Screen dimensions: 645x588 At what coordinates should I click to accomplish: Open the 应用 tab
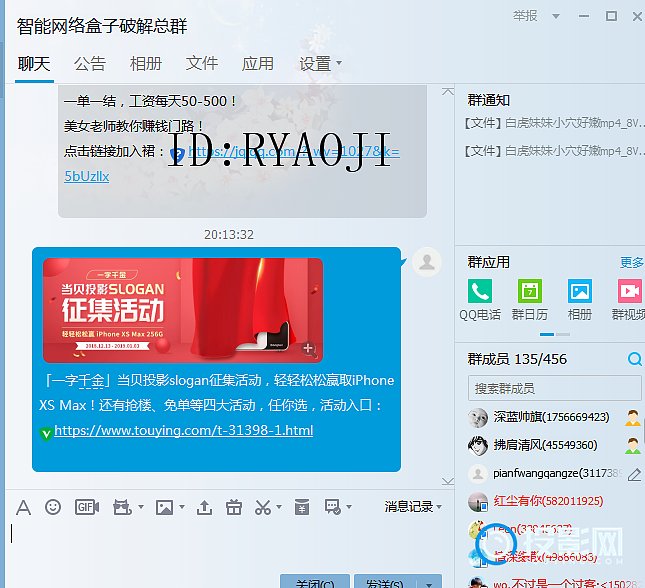pos(258,63)
